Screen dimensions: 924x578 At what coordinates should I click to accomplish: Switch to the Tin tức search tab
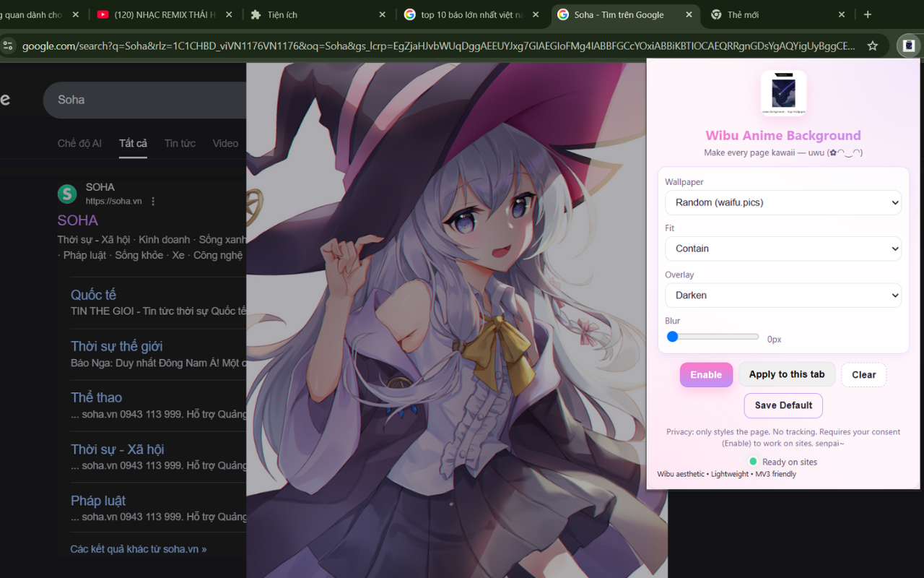[179, 143]
